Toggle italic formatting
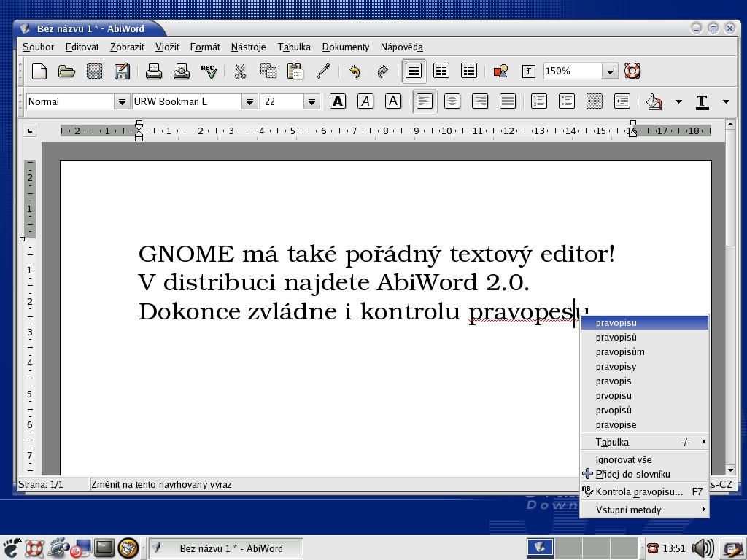 point(365,101)
